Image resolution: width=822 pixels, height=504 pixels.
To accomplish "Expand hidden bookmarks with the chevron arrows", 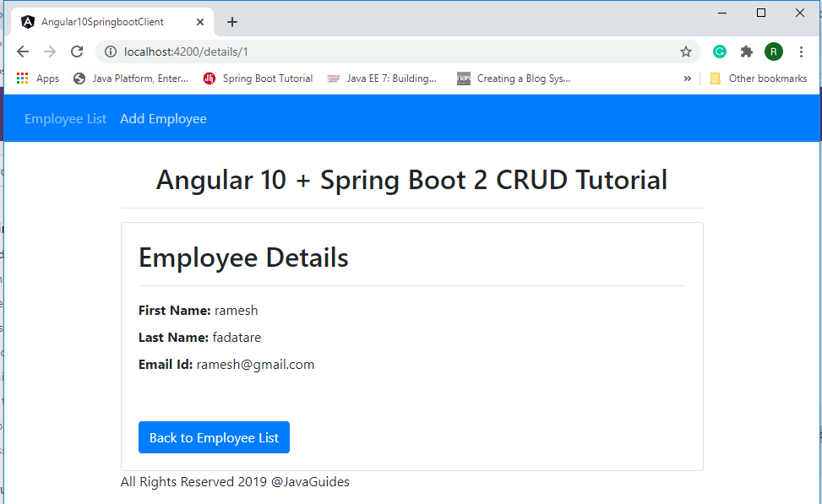I will coord(687,78).
